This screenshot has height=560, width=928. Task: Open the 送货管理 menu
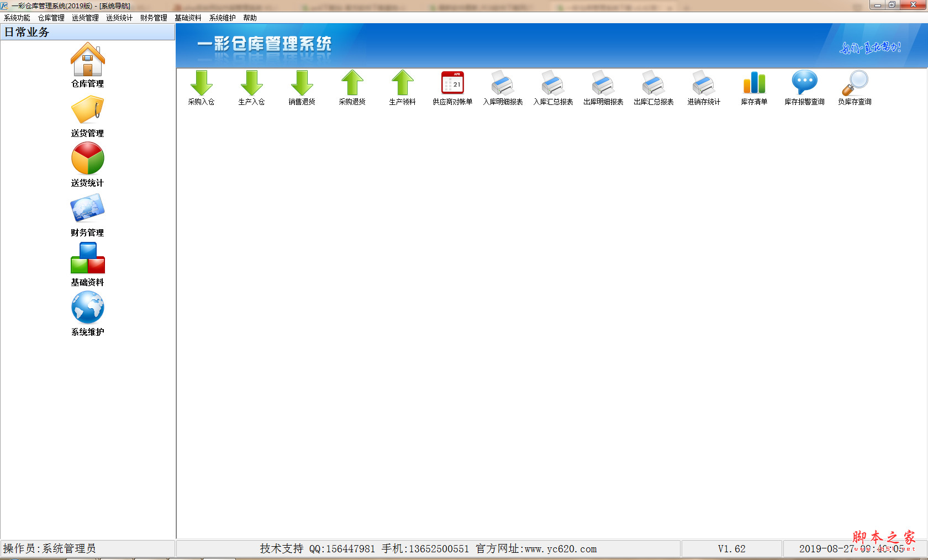point(86,18)
